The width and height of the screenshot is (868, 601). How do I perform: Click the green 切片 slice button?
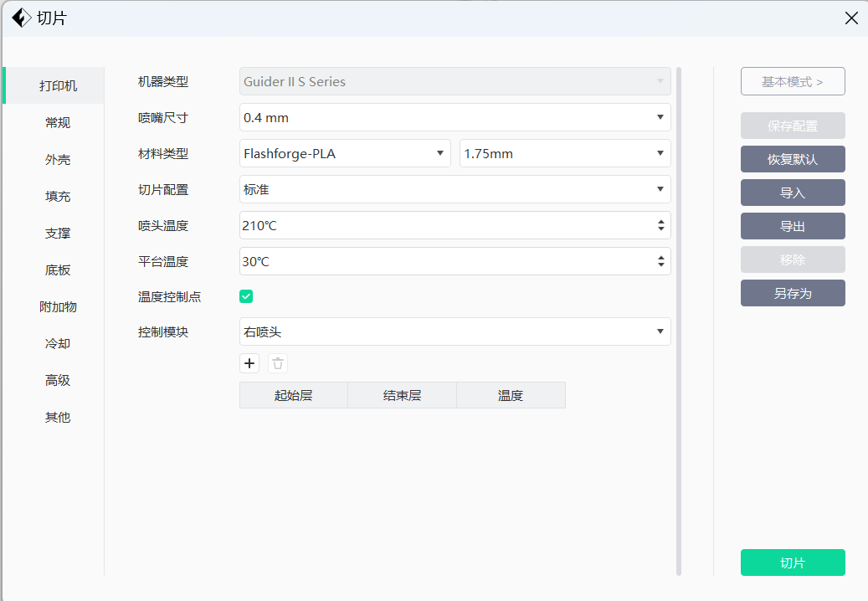793,562
